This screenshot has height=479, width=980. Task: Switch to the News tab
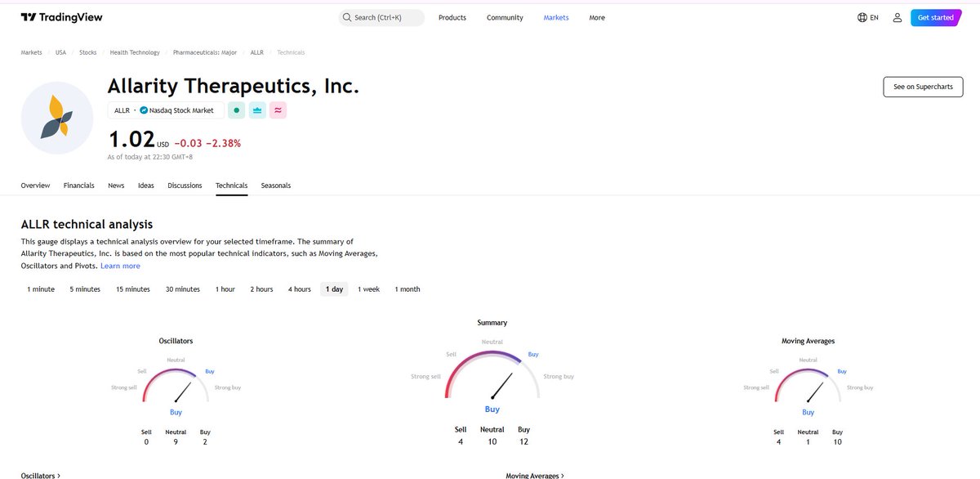pos(116,186)
